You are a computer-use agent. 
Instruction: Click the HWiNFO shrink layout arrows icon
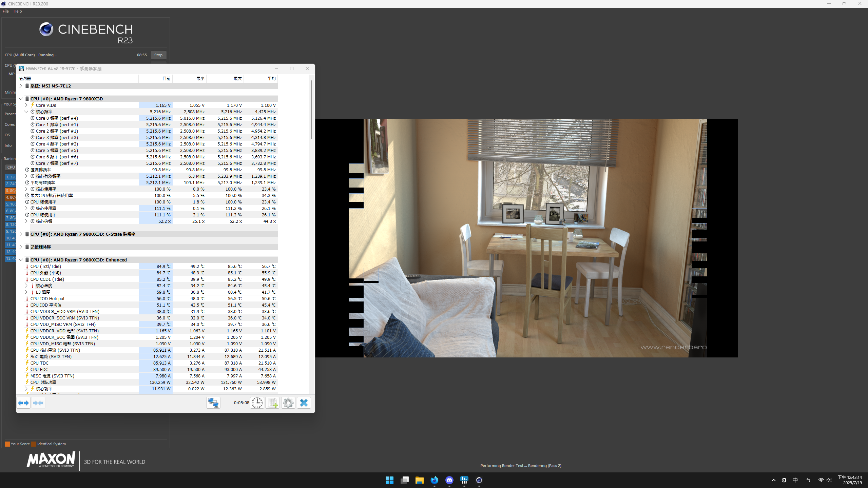coord(38,403)
